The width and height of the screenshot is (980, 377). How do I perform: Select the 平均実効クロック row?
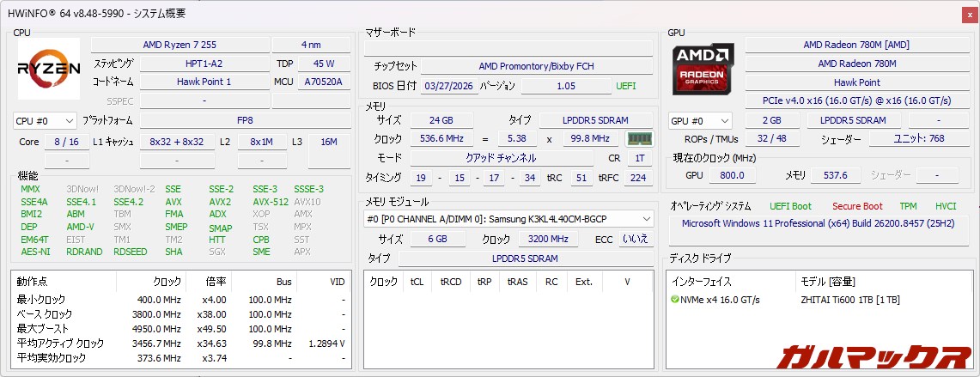coord(181,357)
